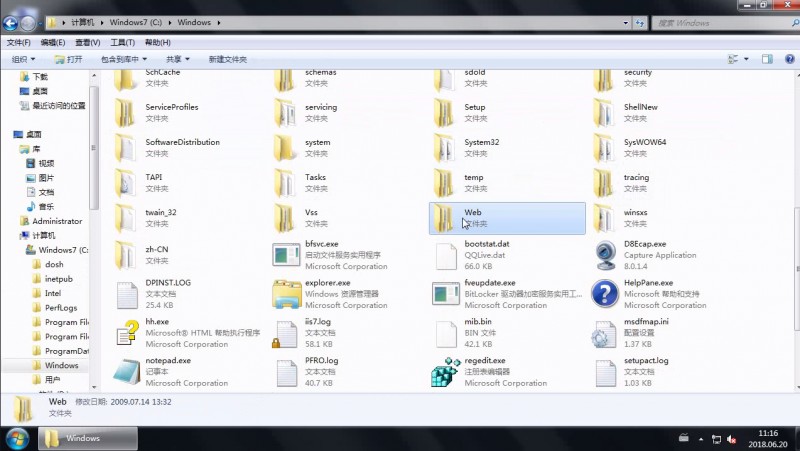Click the Web folder icon
The image size is (800, 451).
point(444,218)
